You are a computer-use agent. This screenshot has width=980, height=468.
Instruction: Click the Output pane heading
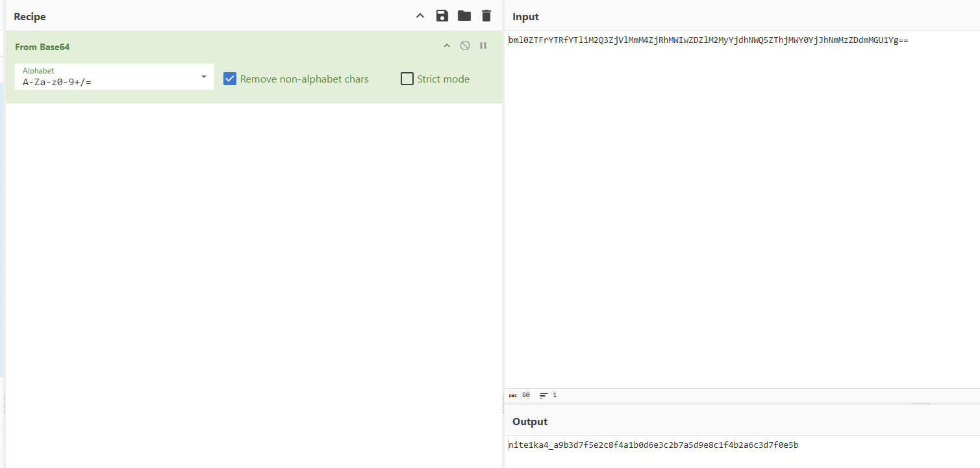tap(530, 422)
